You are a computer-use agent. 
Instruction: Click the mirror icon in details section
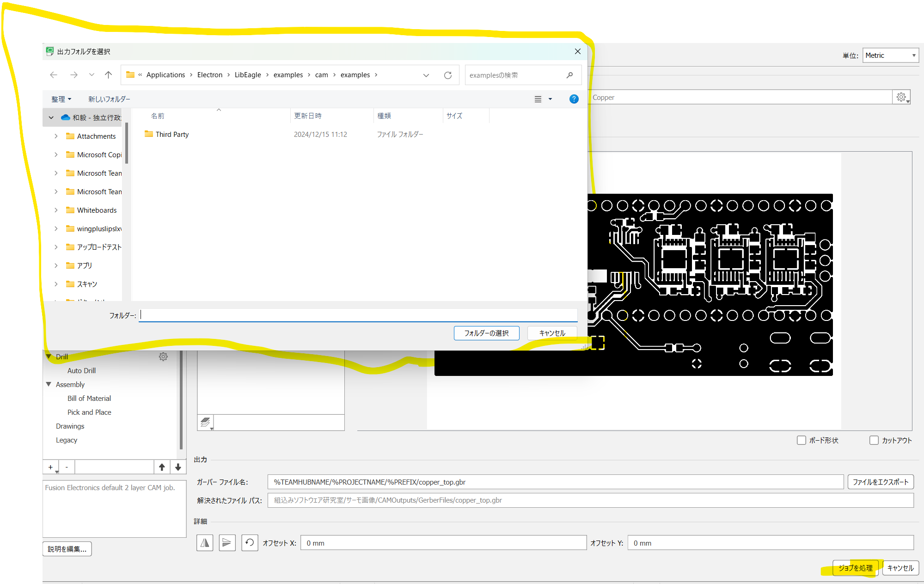(x=205, y=543)
